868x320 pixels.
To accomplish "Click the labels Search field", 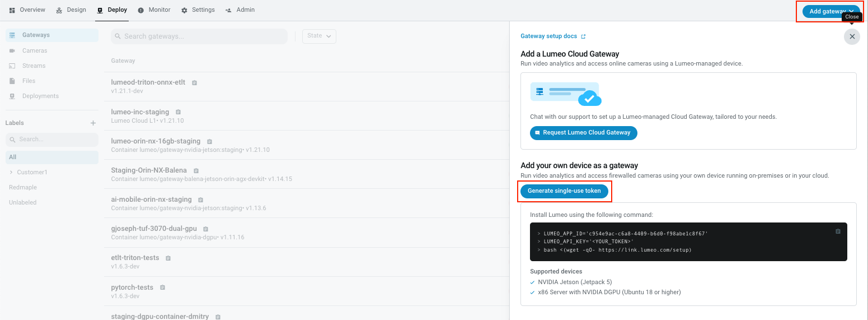I will coord(52,139).
